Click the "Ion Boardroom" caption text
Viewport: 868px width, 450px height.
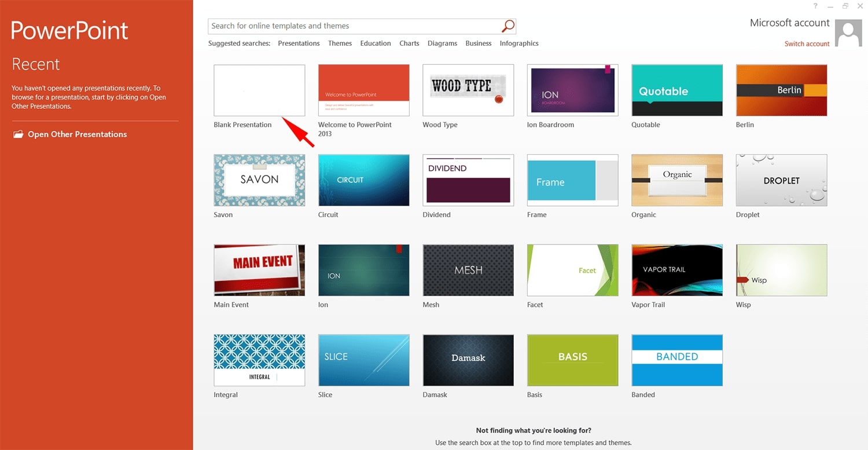point(550,125)
